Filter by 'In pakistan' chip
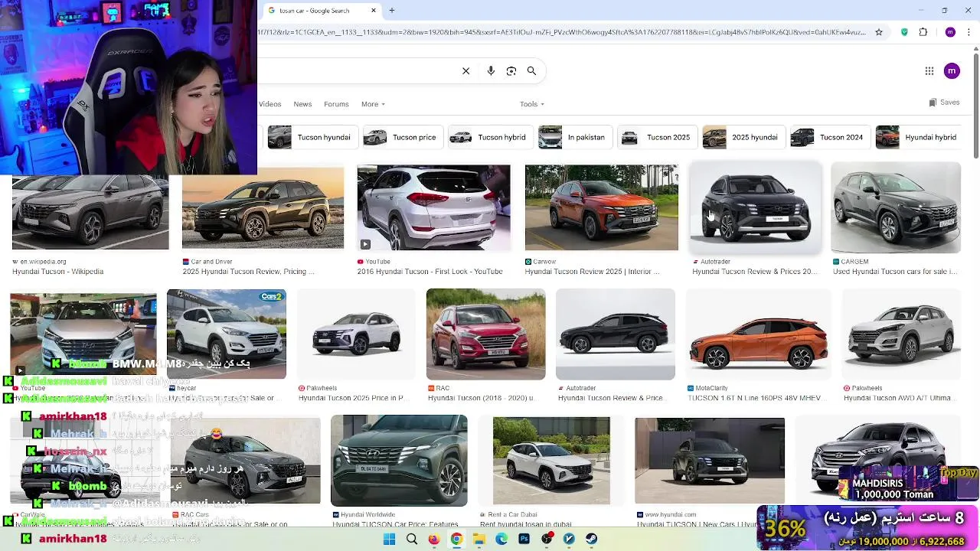 point(575,137)
